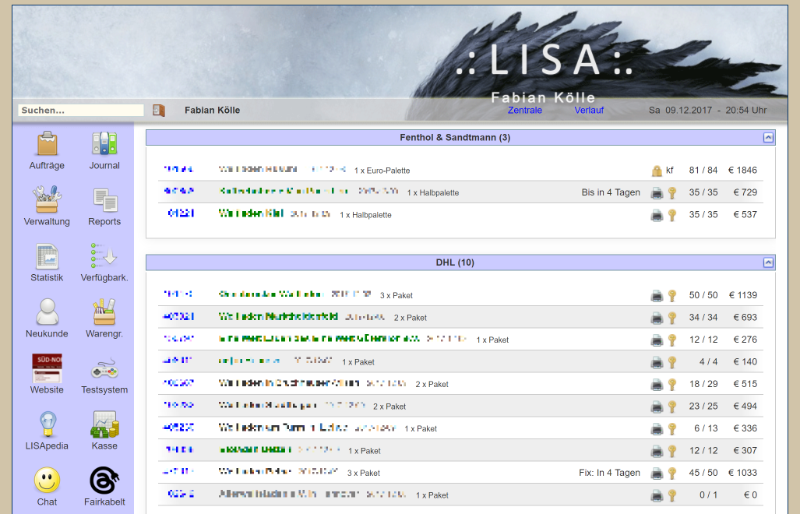Open the Kasse cash register icon

(x=104, y=425)
